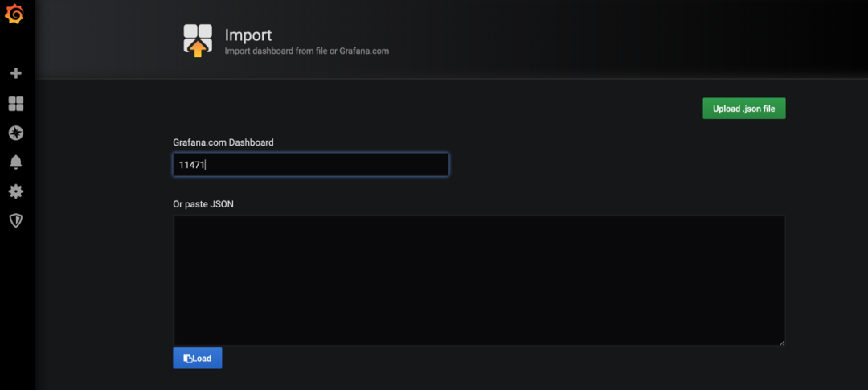Open the Server Admin shield icon
The height and width of the screenshot is (390, 868).
click(16, 221)
